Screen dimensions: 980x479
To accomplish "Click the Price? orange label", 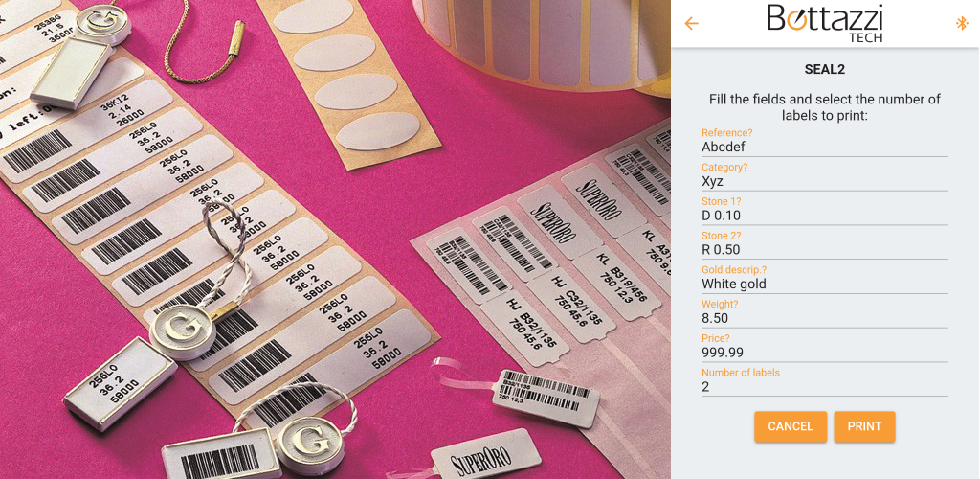I will (716, 338).
